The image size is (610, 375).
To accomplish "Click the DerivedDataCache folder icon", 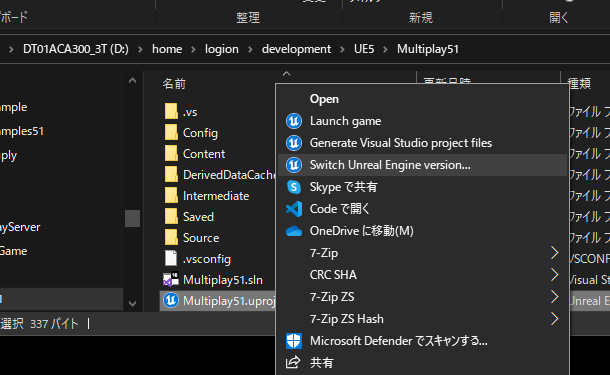I will tap(171, 175).
